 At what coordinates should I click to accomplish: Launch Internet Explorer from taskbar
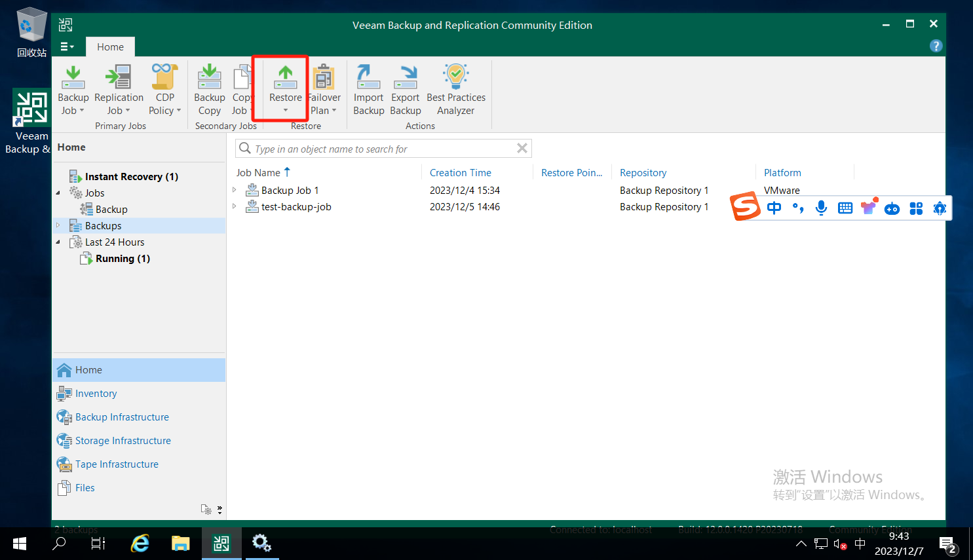pyautogui.click(x=140, y=543)
